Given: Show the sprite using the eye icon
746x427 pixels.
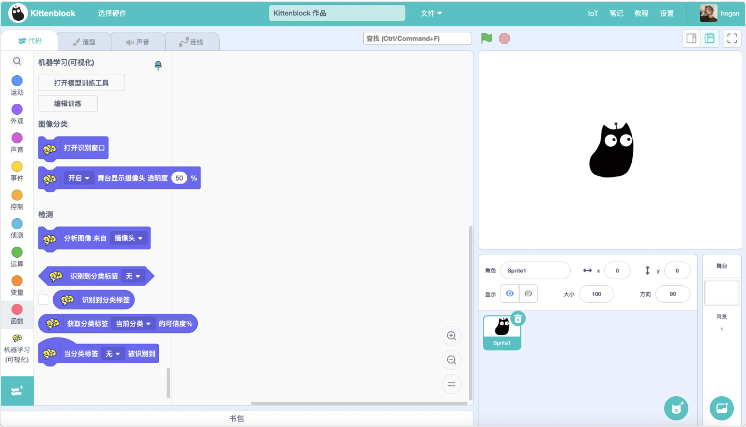Looking at the screenshot, I should 510,293.
